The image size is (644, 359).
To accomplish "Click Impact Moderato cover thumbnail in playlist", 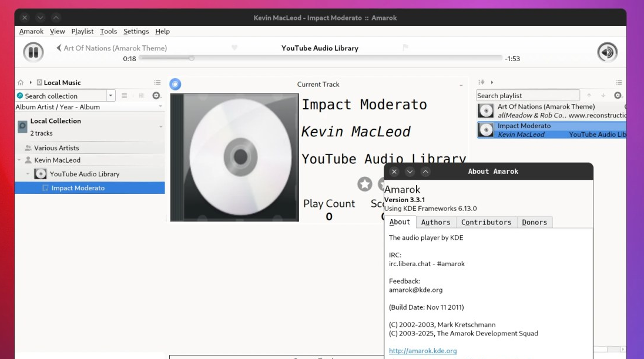I will 486,130.
